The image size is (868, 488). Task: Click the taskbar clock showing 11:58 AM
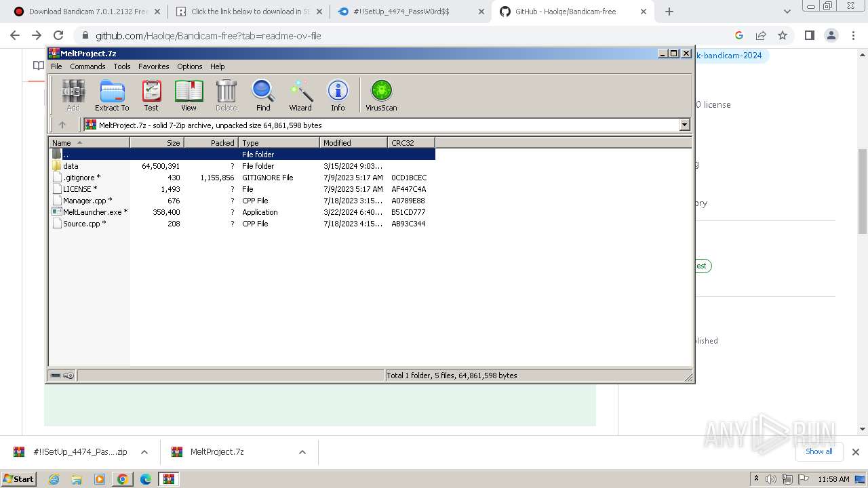[x=833, y=479]
